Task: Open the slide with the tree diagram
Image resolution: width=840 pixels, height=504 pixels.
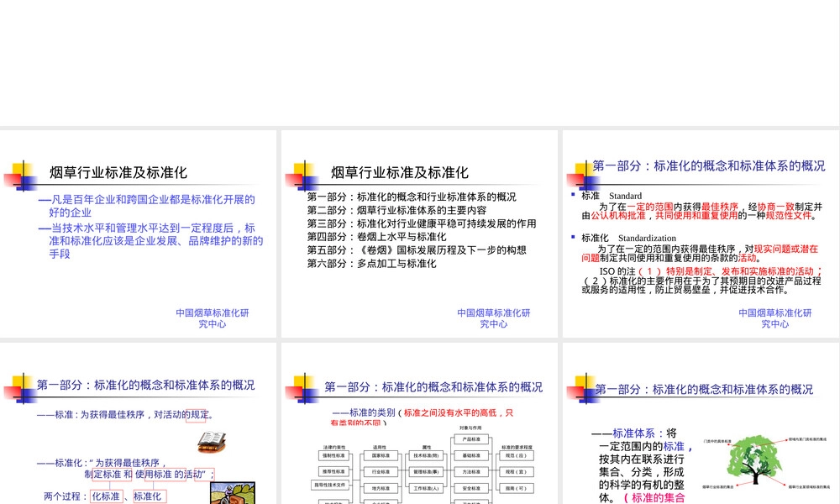Action: tap(701, 423)
